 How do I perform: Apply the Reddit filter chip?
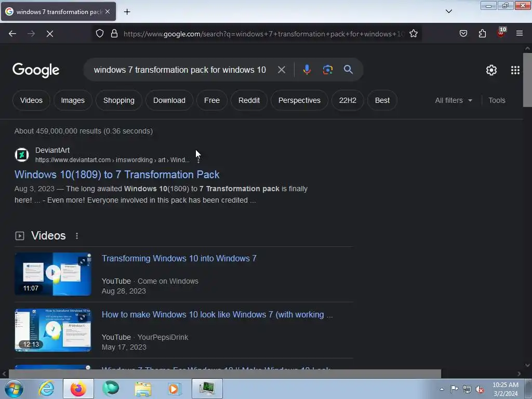tap(249, 100)
